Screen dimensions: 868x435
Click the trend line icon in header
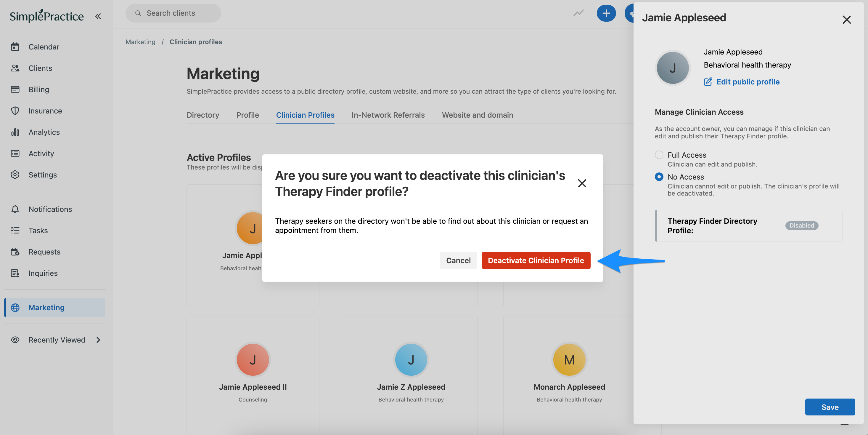click(578, 13)
